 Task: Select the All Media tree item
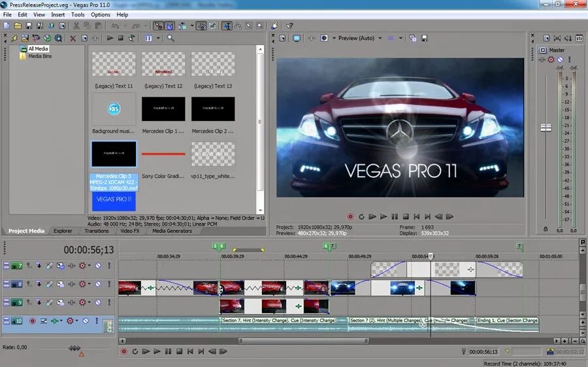(39, 48)
